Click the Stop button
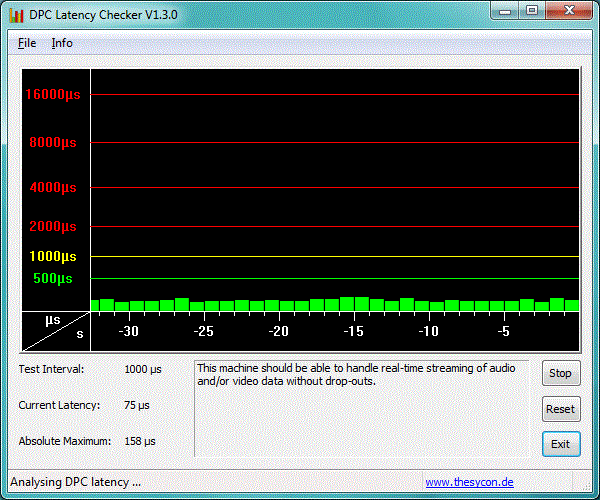The width and height of the screenshot is (600, 500). click(x=561, y=373)
